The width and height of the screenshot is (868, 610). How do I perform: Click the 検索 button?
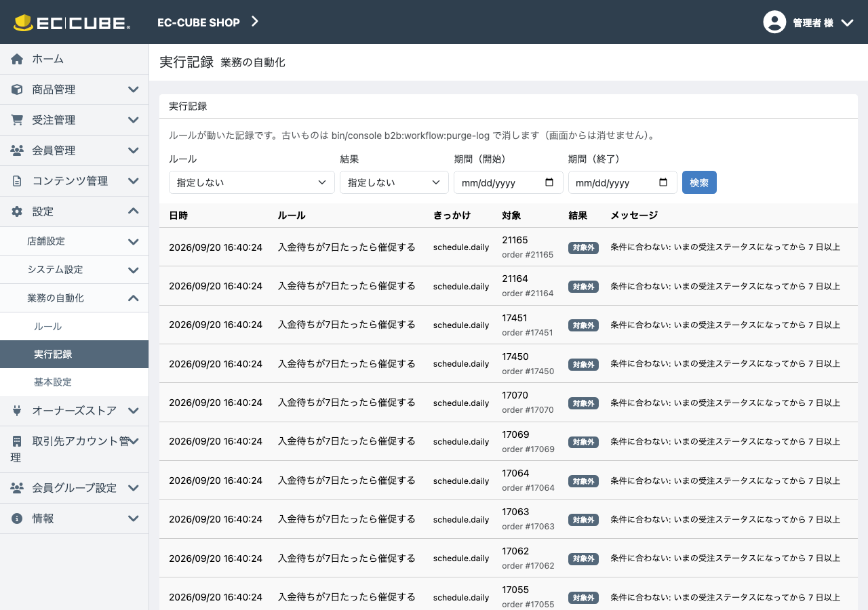pyautogui.click(x=699, y=182)
